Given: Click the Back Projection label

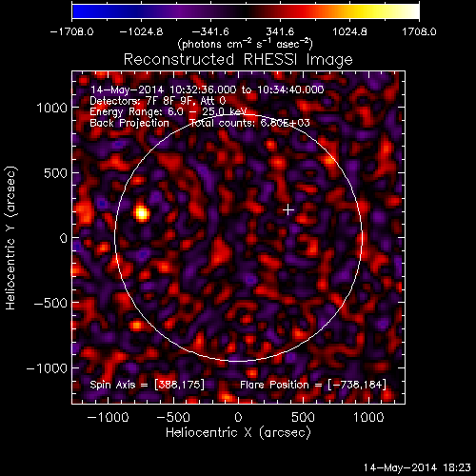Looking at the screenshot, I should pyautogui.click(x=129, y=123).
